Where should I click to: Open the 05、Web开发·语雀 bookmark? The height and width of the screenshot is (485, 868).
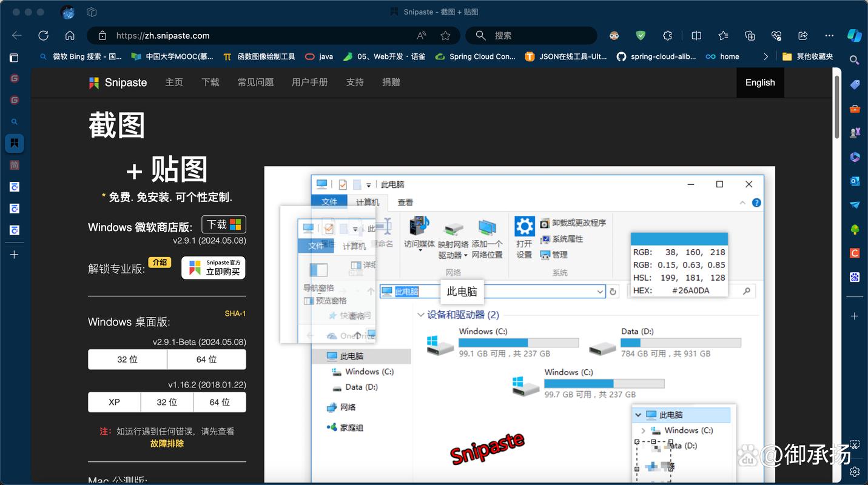click(385, 56)
